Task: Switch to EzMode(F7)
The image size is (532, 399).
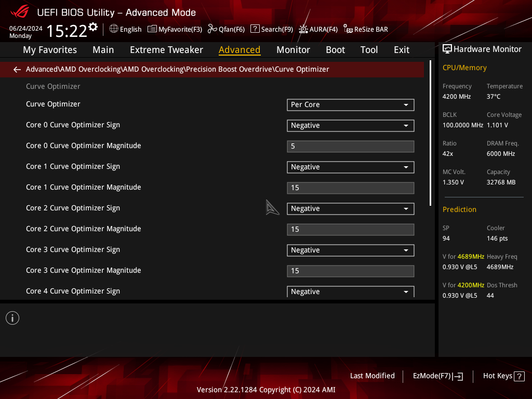Action: click(437, 376)
